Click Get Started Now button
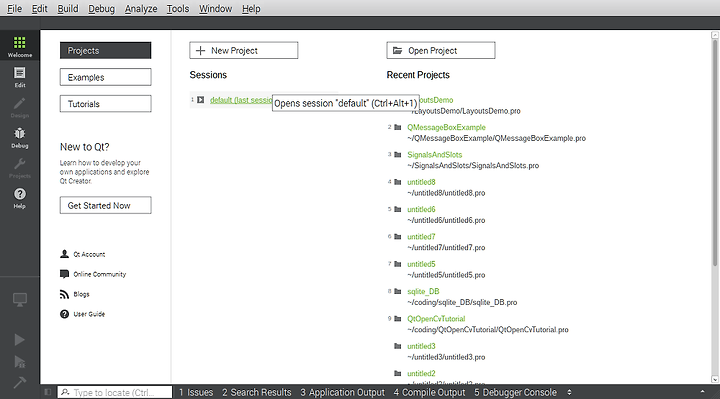This screenshot has height=399, width=720. pos(105,205)
